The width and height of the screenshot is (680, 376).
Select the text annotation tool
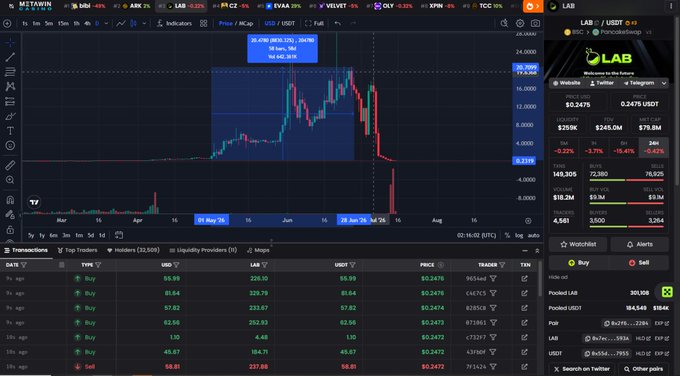coord(10,131)
